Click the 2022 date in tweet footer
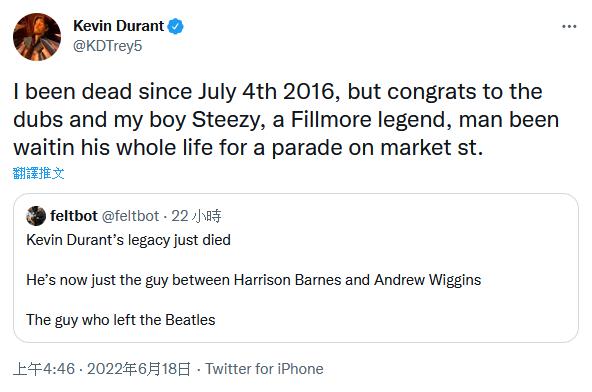This screenshot has height=392, width=592. (139, 369)
